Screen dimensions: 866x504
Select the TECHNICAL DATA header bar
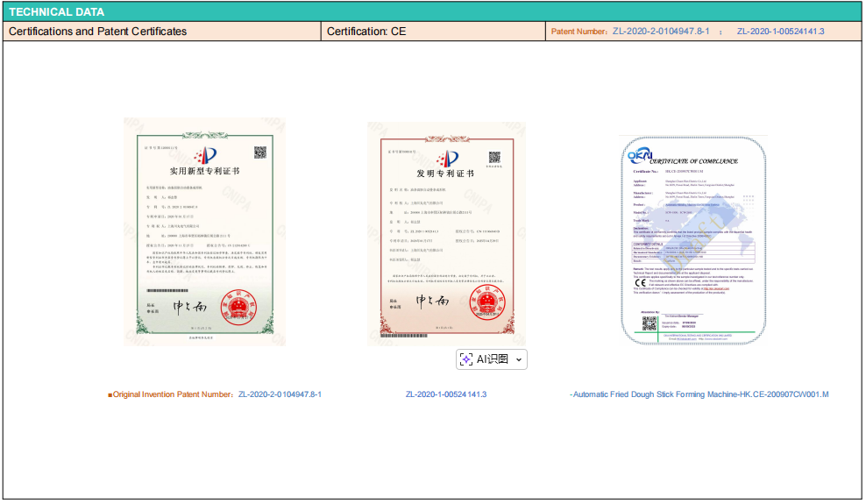432,12
